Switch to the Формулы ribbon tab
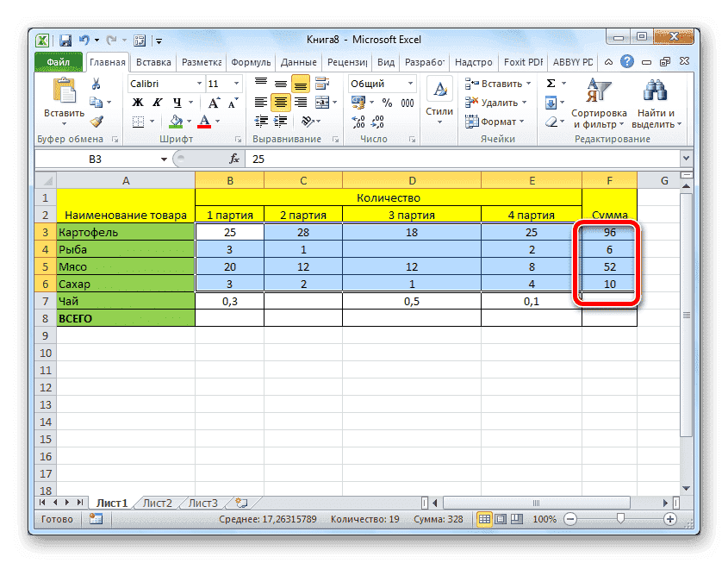The width and height of the screenshot is (728, 563). click(x=251, y=61)
